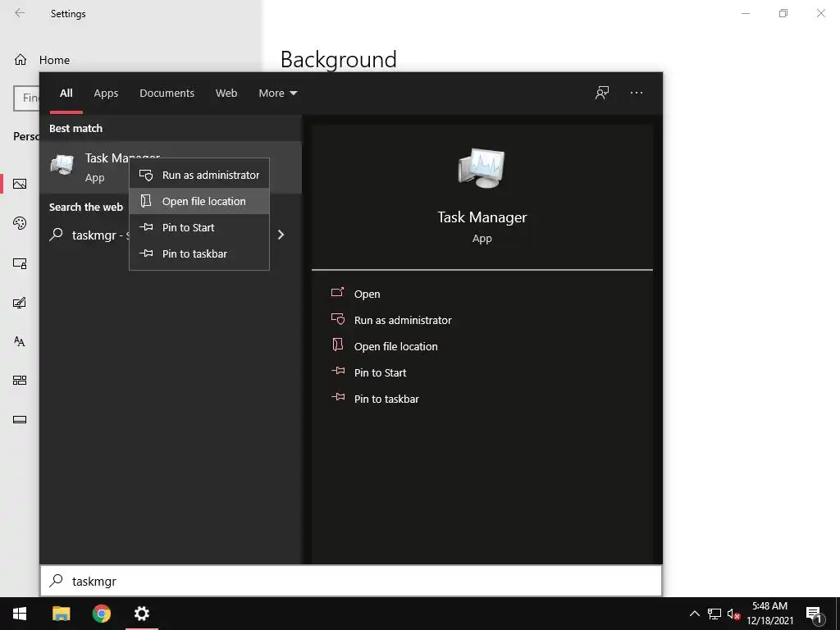The height and width of the screenshot is (630, 840).
Task: Open Background section icon in Settings sidebar
Action: (x=20, y=184)
